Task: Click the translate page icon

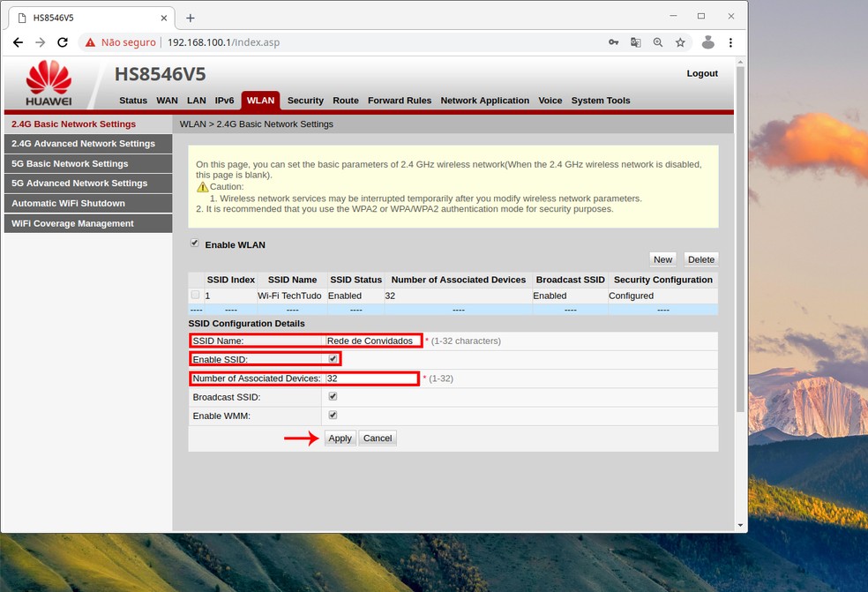Action: click(635, 42)
